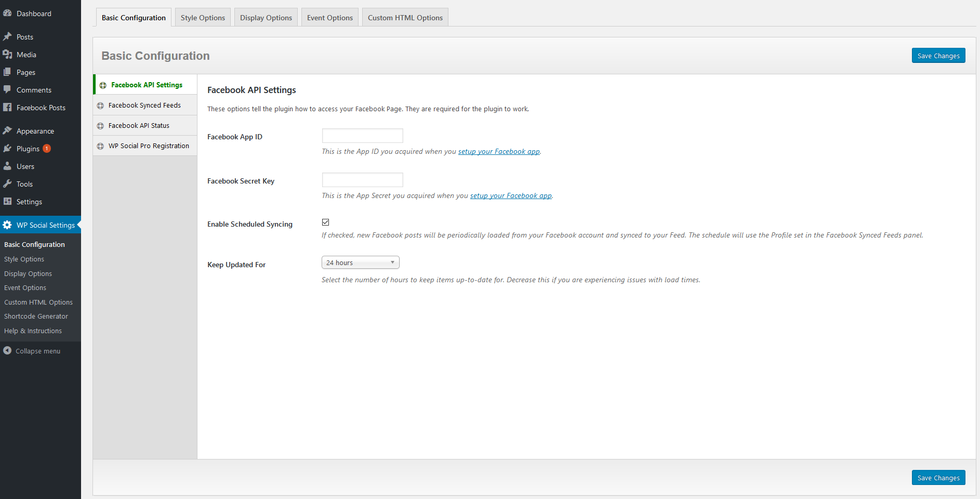
Task: Click the Plugins plug icon
Action: (x=7, y=148)
